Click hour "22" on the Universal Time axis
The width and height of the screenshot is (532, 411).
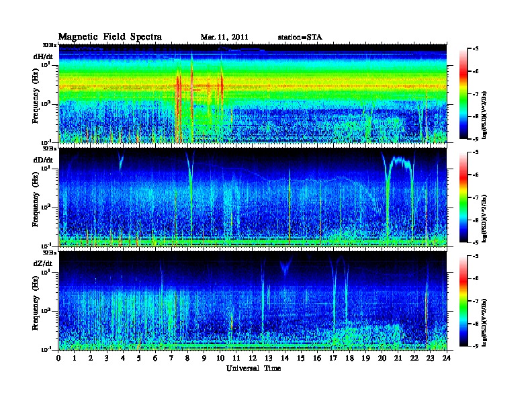tap(414, 358)
